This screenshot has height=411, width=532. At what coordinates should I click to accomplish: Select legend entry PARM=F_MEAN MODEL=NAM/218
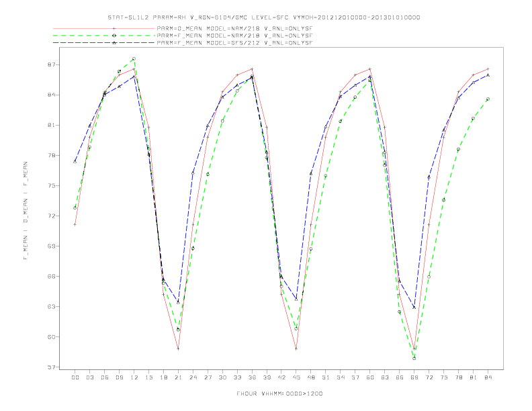(x=234, y=36)
